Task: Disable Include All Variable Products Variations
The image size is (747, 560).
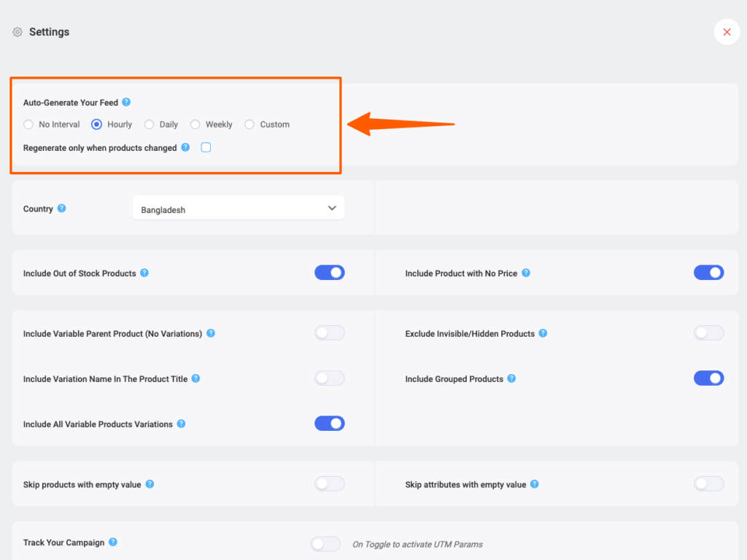Action: pos(329,424)
